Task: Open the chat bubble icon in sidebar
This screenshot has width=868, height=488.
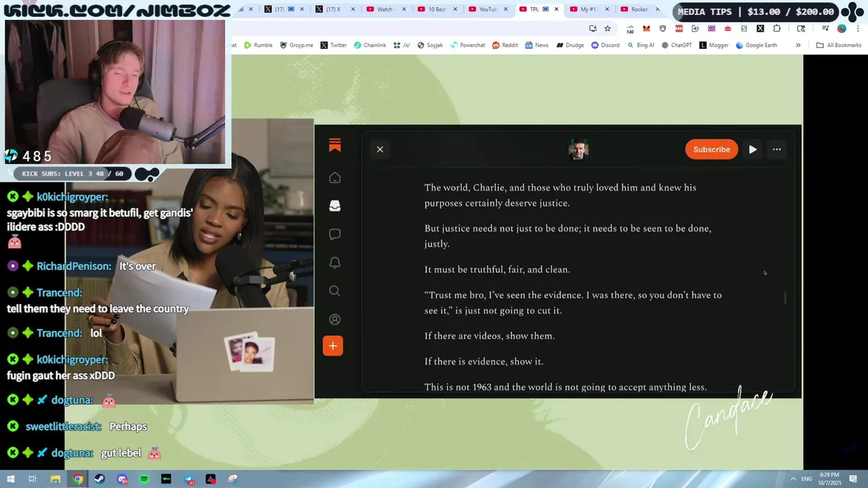Action: [x=334, y=235]
